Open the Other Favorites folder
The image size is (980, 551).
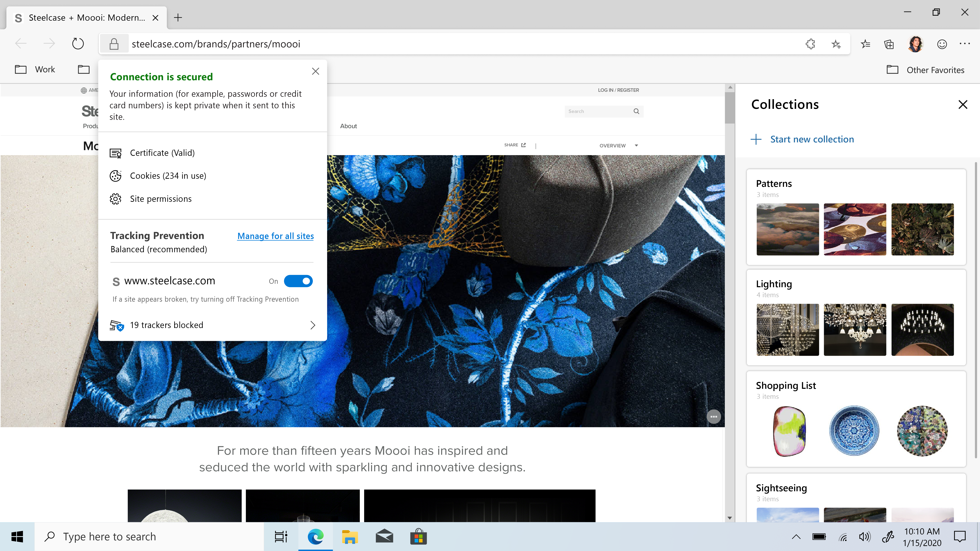pyautogui.click(x=925, y=70)
